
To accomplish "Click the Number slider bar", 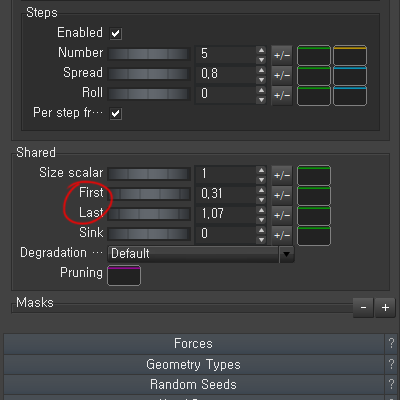I will (x=149, y=54).
